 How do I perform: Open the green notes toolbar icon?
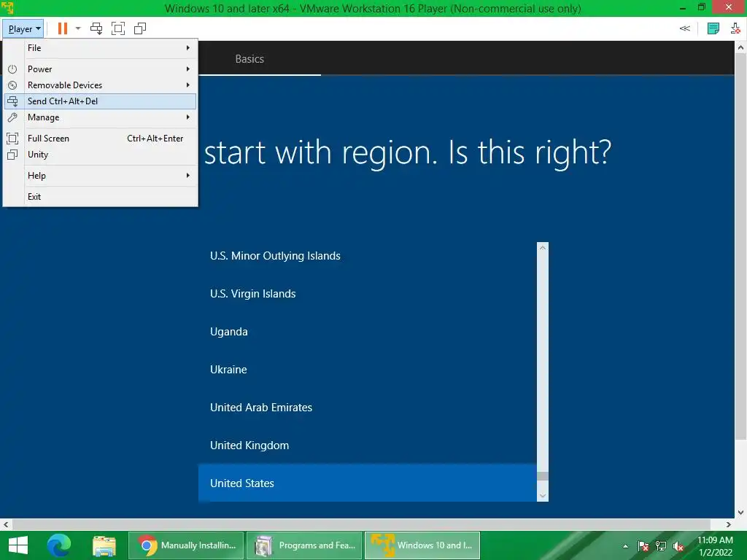click(713, 28)
